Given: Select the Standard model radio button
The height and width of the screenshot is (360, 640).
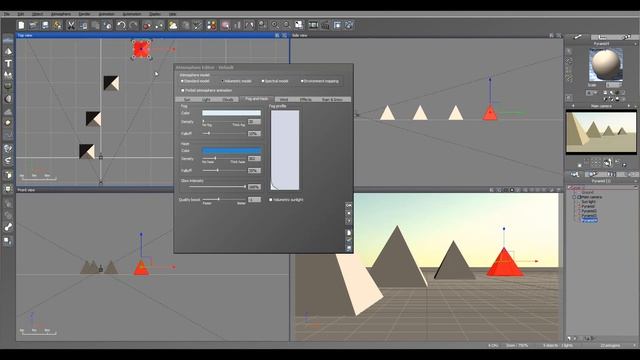Looking at the screenshot, I should 182,81.
